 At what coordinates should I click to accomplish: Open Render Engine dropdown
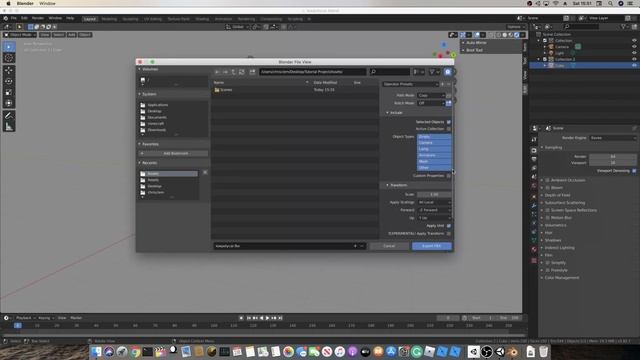tap(613, 138)
